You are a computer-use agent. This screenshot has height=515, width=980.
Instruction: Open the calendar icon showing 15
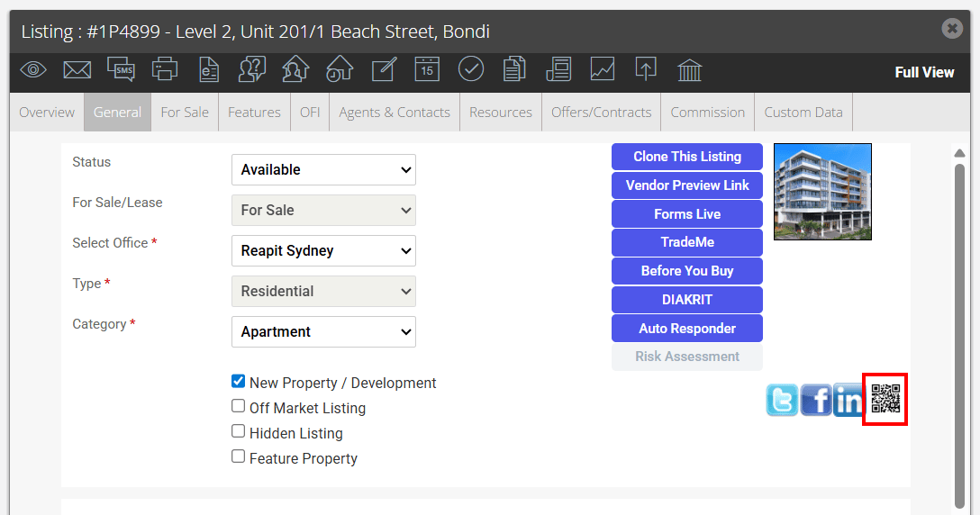427,69
